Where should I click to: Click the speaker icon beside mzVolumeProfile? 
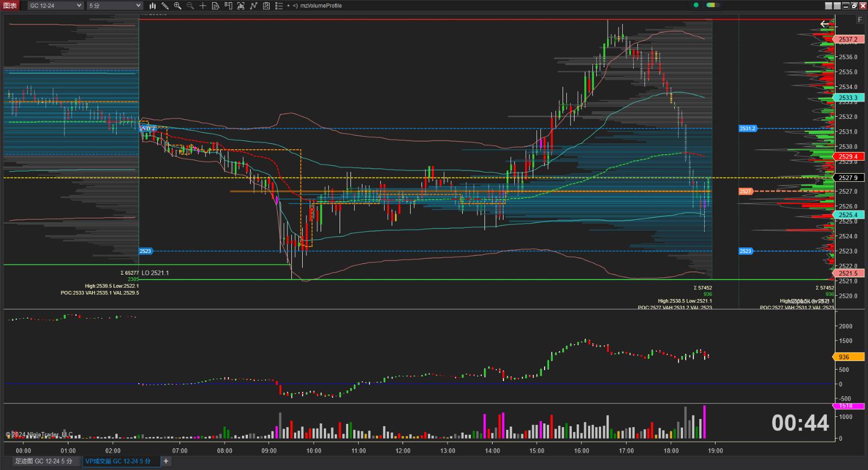point(295,6)
